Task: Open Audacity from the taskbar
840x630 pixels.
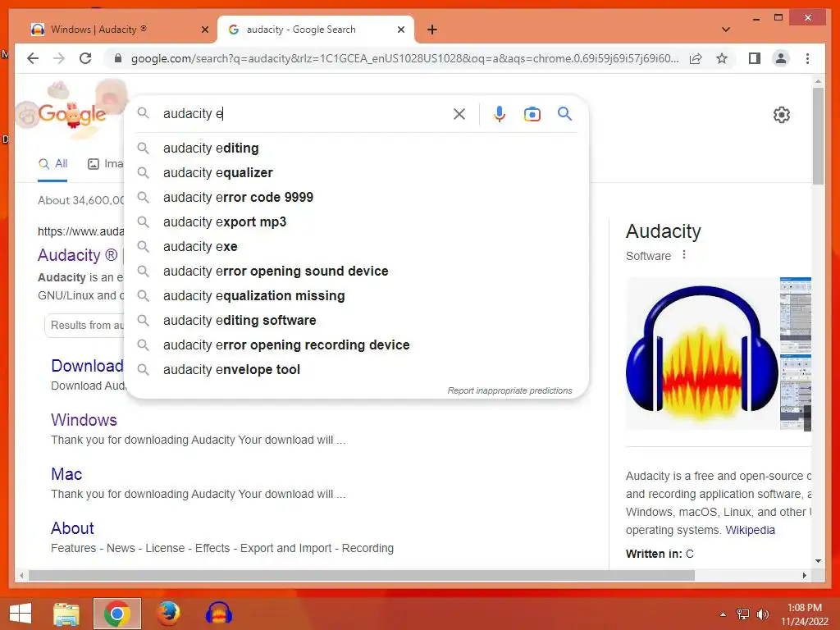Action: (218, 614)
